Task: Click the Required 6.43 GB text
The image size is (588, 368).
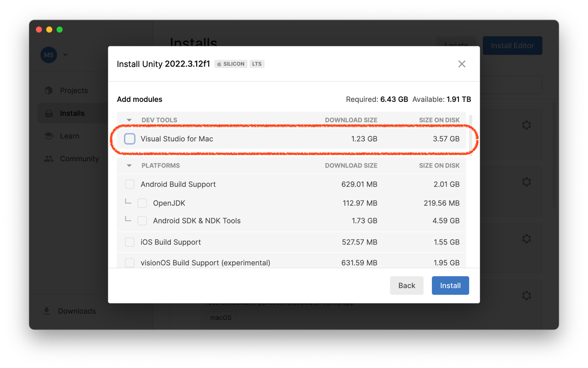Action: (377, 99)
